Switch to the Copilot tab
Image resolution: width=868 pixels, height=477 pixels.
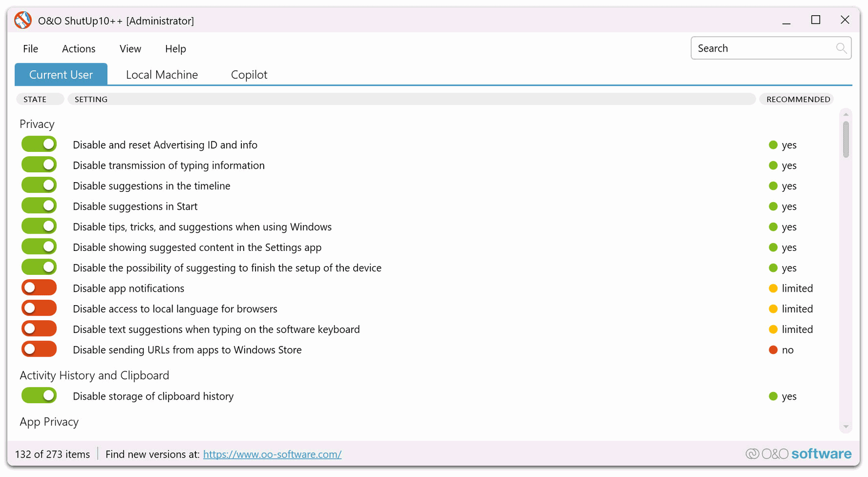tap(249, 75)
